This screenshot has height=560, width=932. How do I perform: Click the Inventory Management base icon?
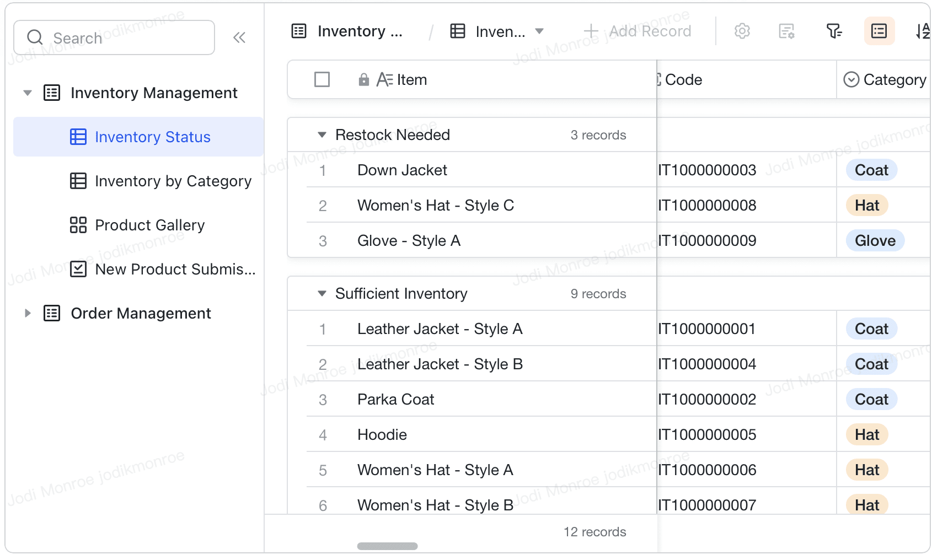pos(52,93)
